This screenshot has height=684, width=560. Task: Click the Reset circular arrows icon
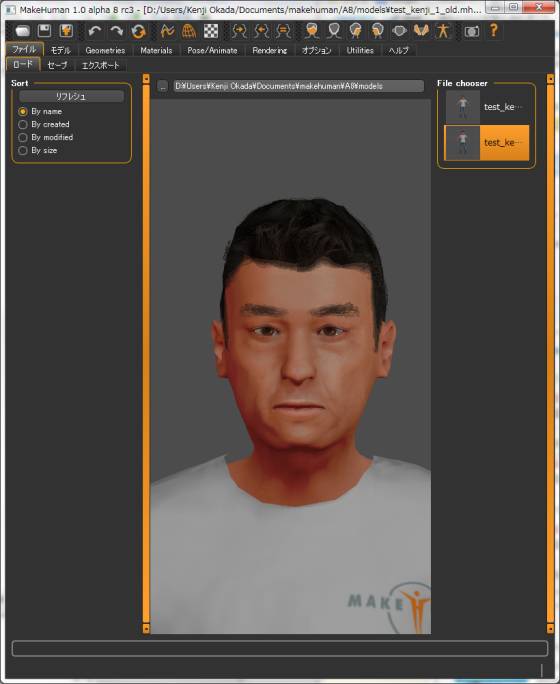click(138, 31)
